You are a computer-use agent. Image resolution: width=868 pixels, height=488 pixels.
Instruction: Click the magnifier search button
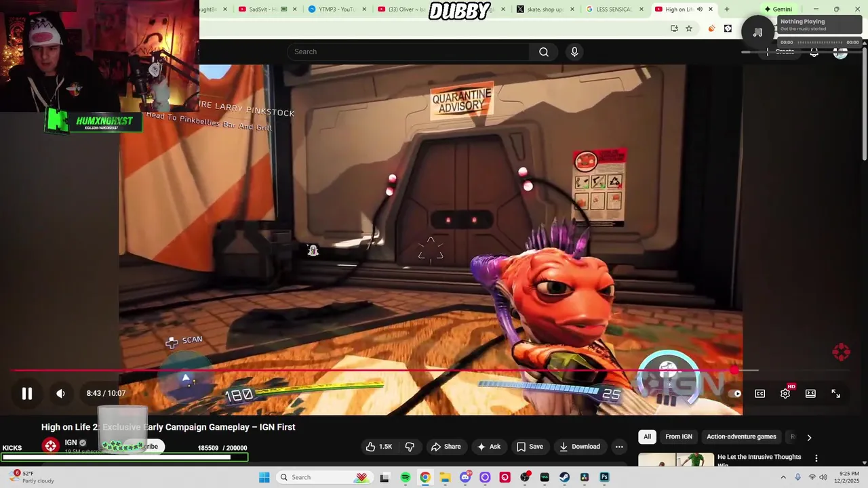coord(544,52)
